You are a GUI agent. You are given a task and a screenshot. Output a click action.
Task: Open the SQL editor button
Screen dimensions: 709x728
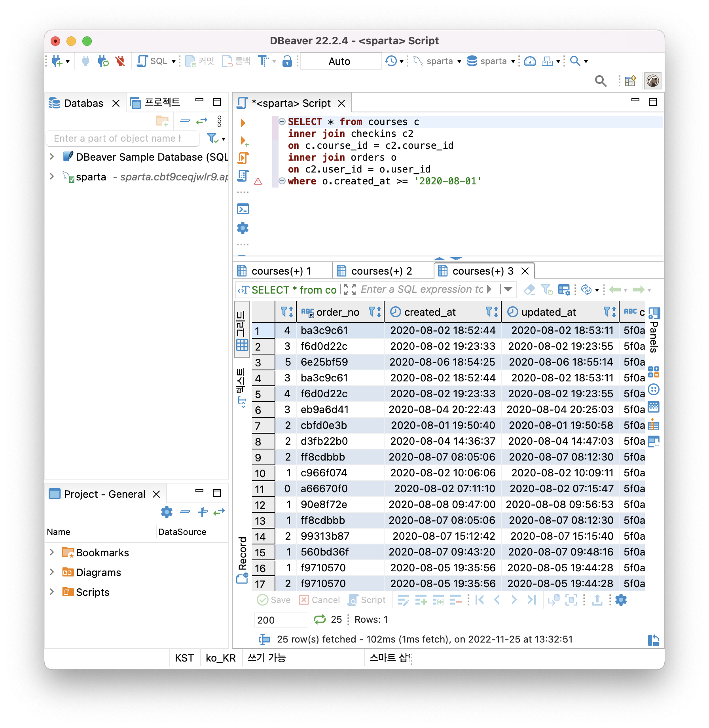[x=152, y=61]
